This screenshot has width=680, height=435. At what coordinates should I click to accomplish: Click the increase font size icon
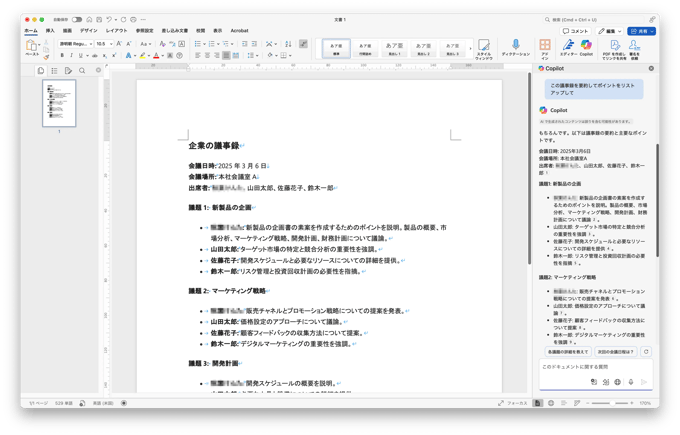(119, 44)
